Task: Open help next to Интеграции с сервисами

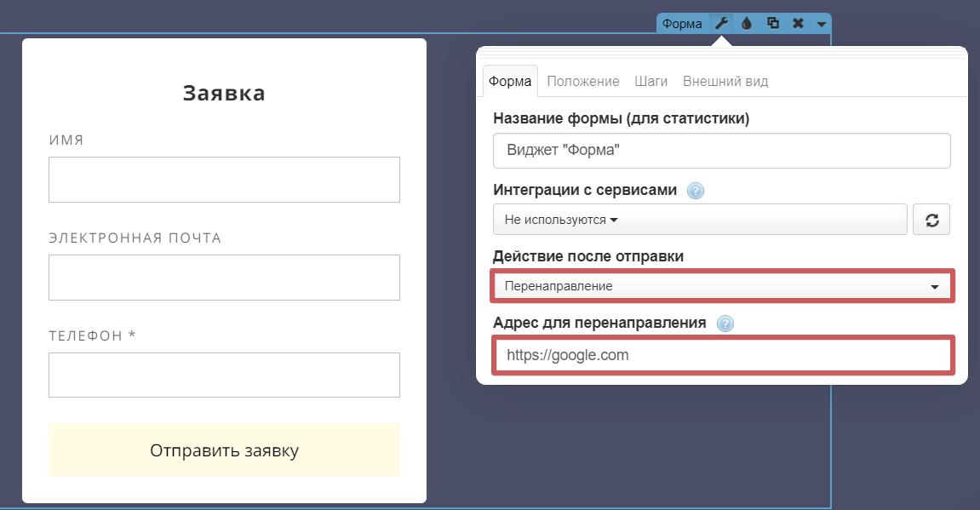Action: click(x=696, y=191)
